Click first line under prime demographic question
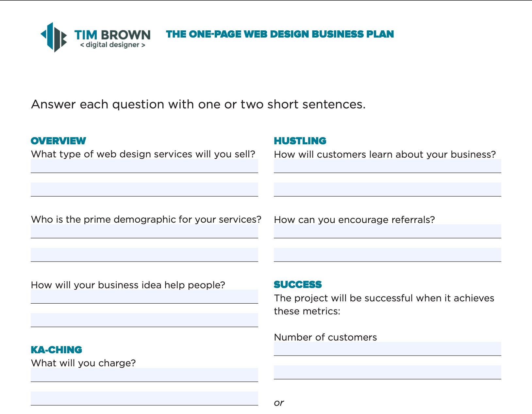532x414 pixels. (x=144, y=231)
